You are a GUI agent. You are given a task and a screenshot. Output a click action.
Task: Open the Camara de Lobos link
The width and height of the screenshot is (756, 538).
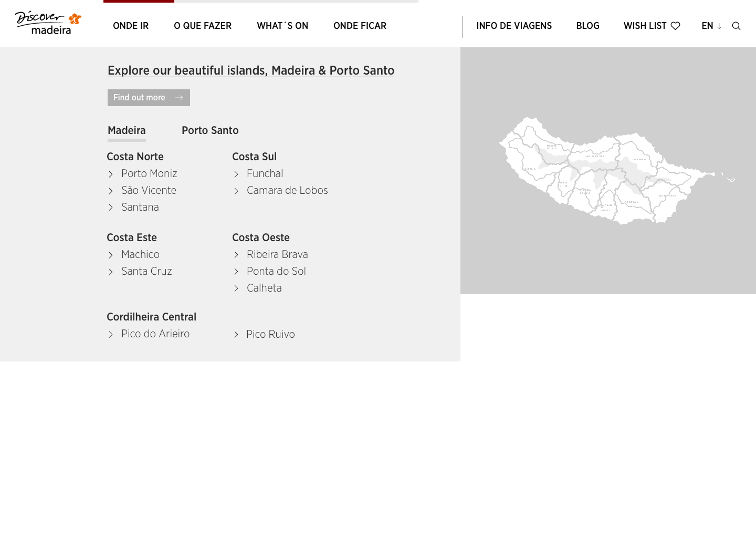coord(287,190)
